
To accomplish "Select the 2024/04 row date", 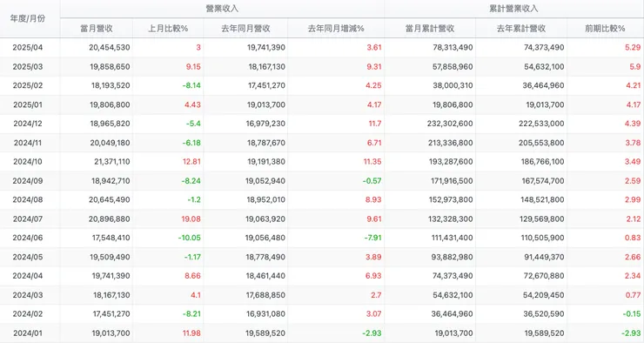I will coord(28,276).
